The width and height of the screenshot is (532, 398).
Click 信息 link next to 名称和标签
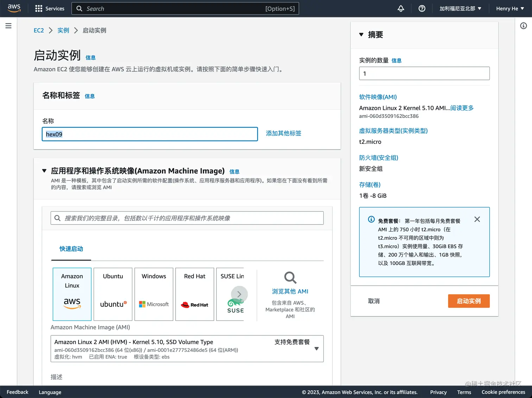[x=90, y=96]
